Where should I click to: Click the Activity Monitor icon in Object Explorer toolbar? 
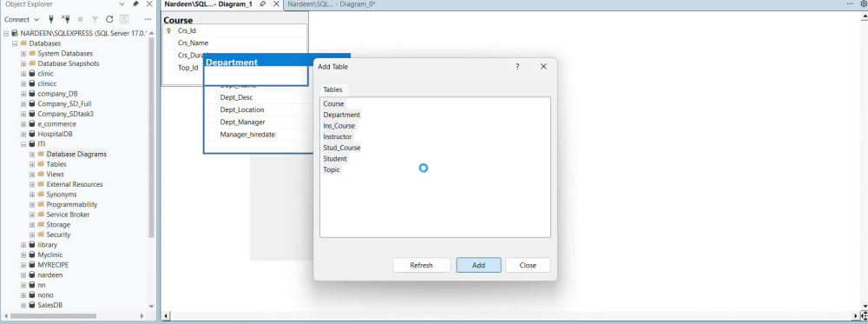(x=124, y=19)
